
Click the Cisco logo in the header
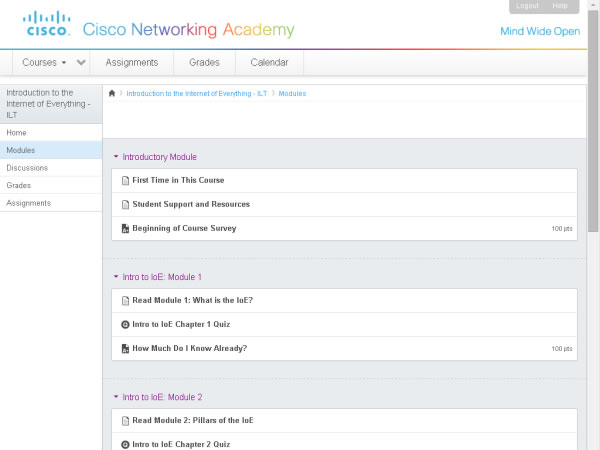pyautogui.click(x=46, y=23)
